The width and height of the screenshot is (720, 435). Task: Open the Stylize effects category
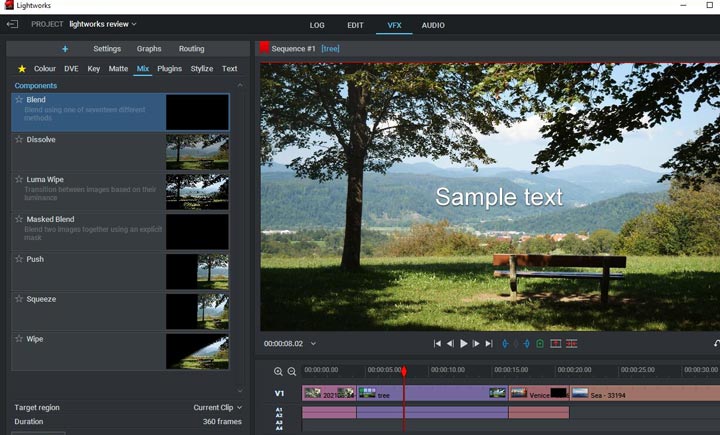[202, 69]
